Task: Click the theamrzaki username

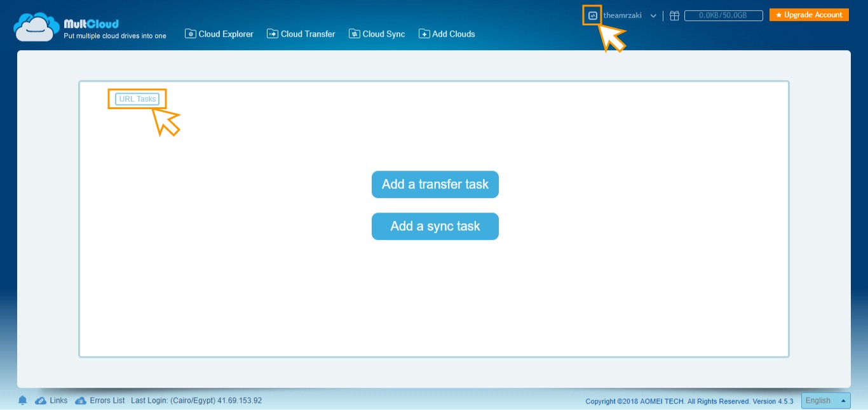Action: (623, 15)
